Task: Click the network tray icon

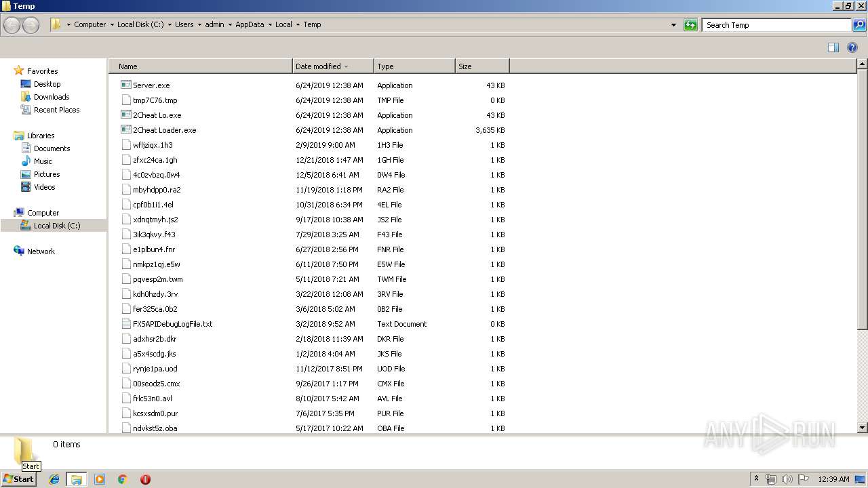Action: [771, 479]
